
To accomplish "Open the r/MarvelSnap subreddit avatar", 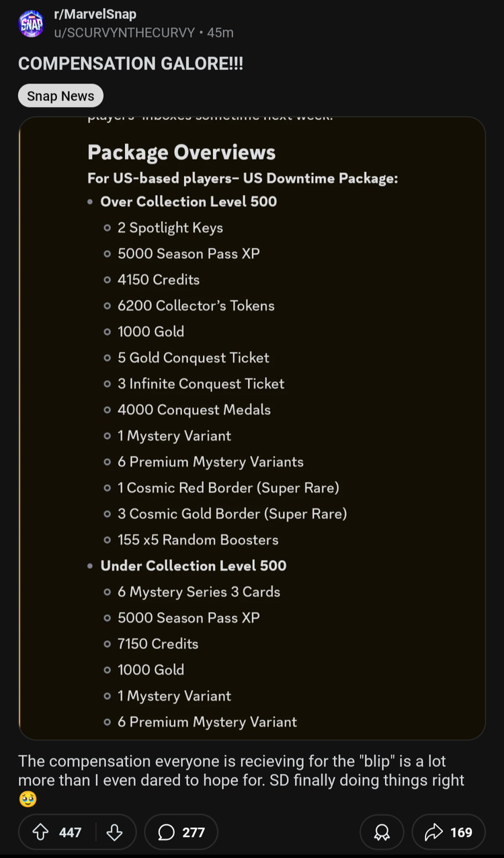I will pyautogui.click(x=32, y=24).
